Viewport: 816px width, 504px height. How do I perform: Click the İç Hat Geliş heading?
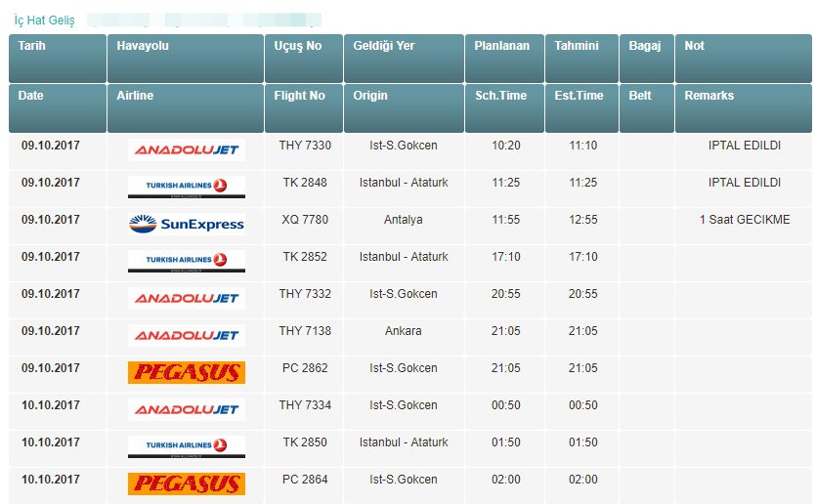pos(44,21)
